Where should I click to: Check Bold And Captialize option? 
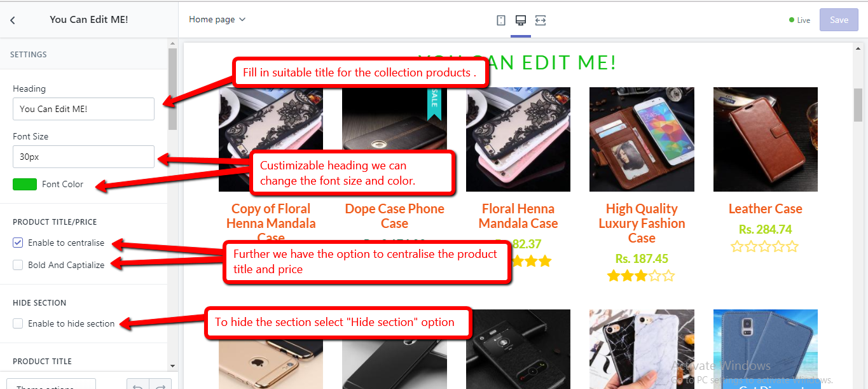[18, 265]
